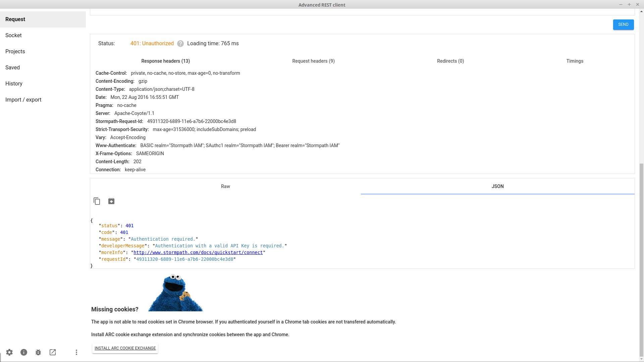Click the Strict-Transport-Security header value

(204, 129)
